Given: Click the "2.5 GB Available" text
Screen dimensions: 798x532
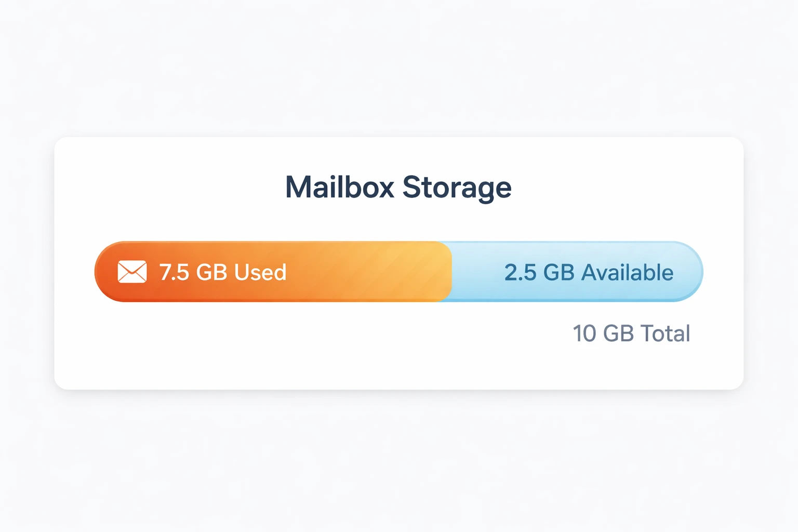Looking at the screenshot, I should click(589, 273).
